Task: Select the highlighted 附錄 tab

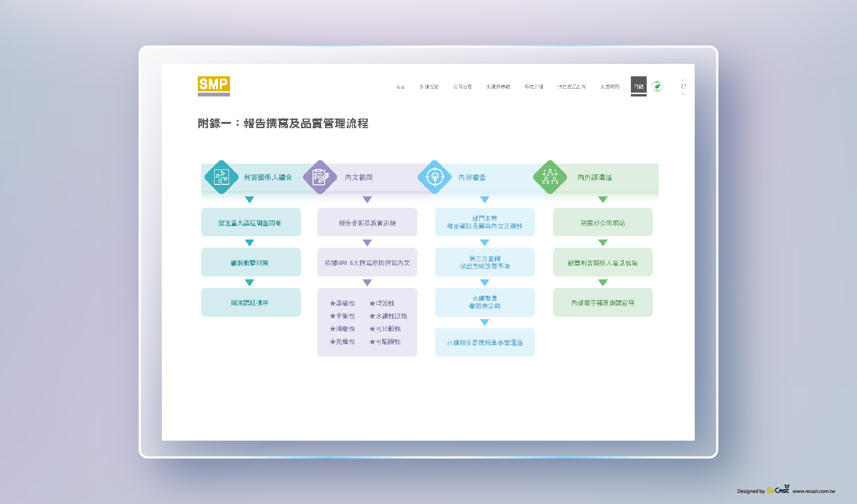Action: [x=639, y=86]
